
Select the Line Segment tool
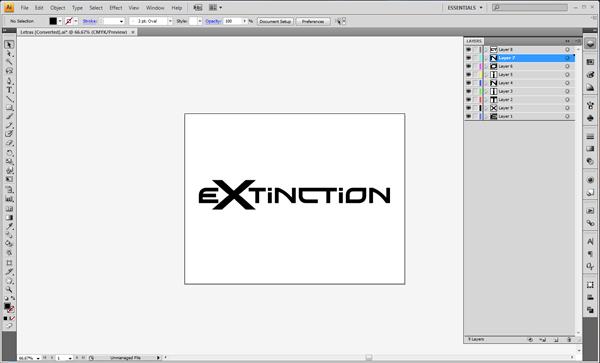point(9,99)
